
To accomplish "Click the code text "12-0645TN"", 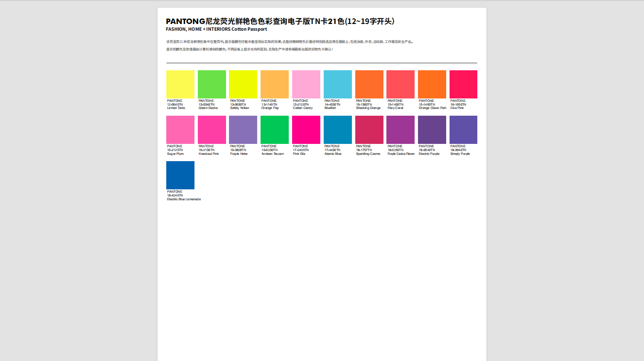I will point(175,104).
